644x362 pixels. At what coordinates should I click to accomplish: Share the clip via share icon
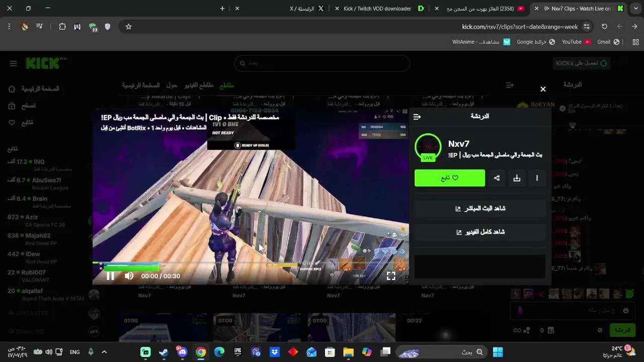point(497,178)
